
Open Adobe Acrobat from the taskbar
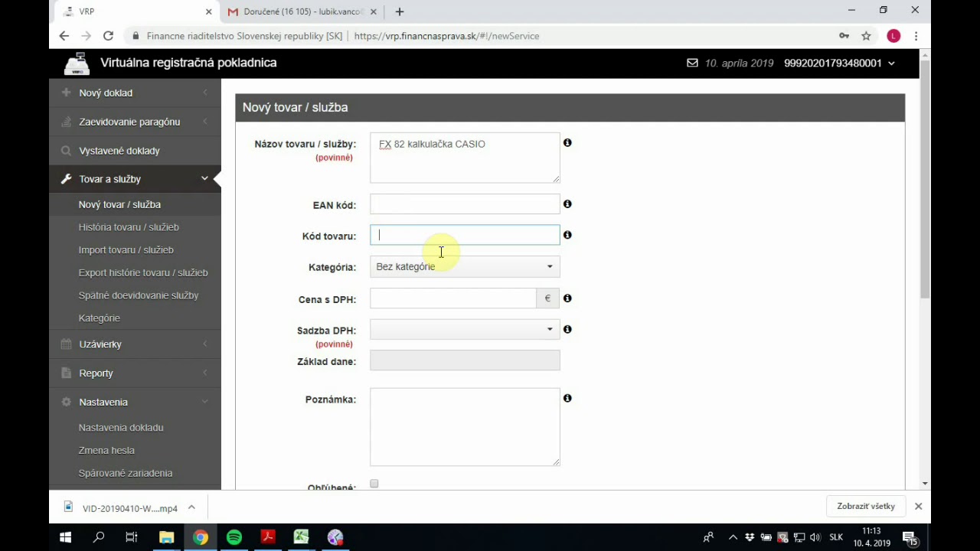pyautogui.click(x=267, y=537)
